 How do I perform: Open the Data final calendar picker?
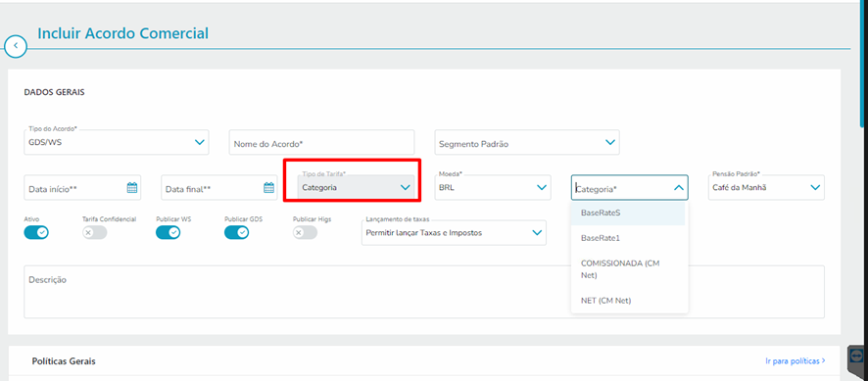[x=269, y=188]
